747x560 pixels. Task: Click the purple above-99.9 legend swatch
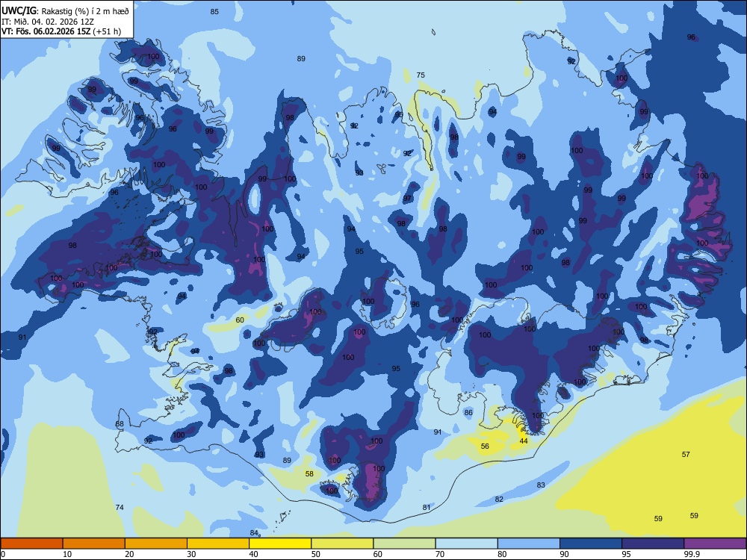coord(715,544)
